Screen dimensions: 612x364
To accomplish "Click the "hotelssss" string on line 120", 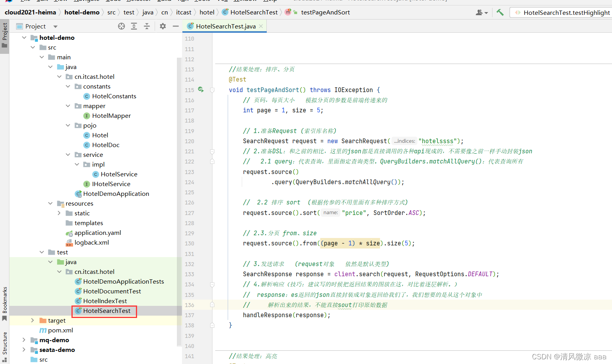I will [x=437, y=141].
